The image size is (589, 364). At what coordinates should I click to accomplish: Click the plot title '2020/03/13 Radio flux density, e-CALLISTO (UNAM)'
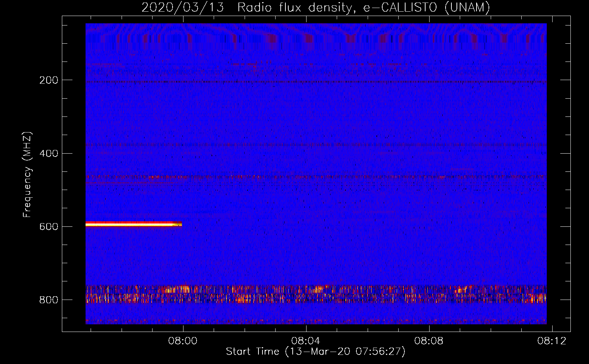click(x=316, y=7)
